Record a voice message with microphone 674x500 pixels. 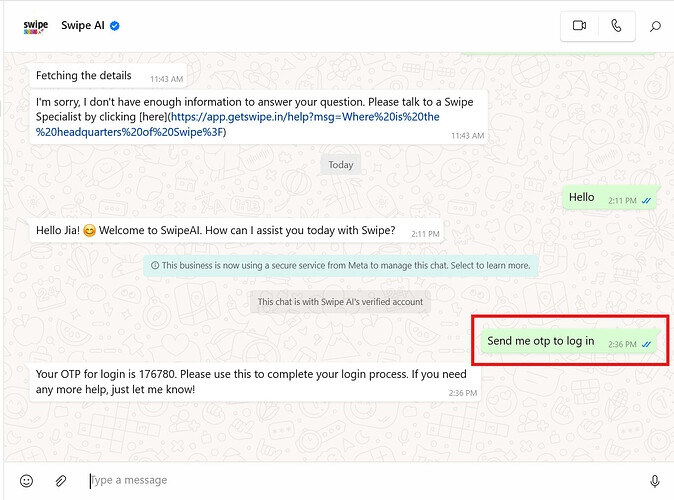(654, 481)
